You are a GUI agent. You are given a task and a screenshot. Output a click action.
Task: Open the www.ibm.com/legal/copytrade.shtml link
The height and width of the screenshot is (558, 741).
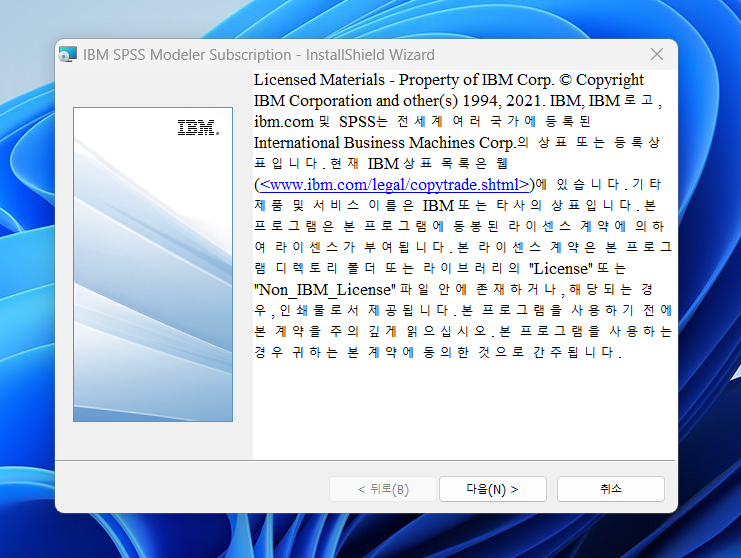click(394, 184)
